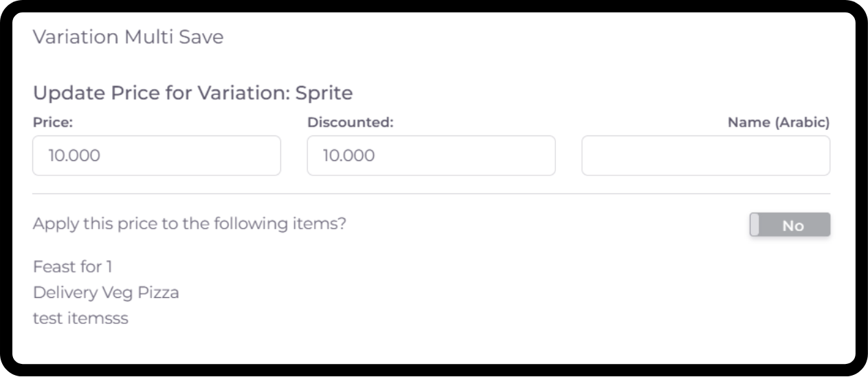Click the word "Sprite" in the heading

point(324,93)
